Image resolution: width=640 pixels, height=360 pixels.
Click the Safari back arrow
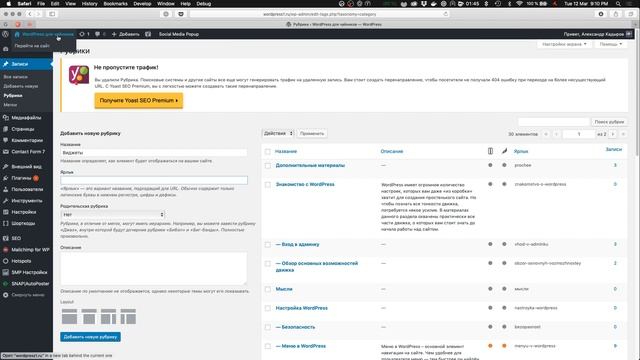click(x=30, y=14)
